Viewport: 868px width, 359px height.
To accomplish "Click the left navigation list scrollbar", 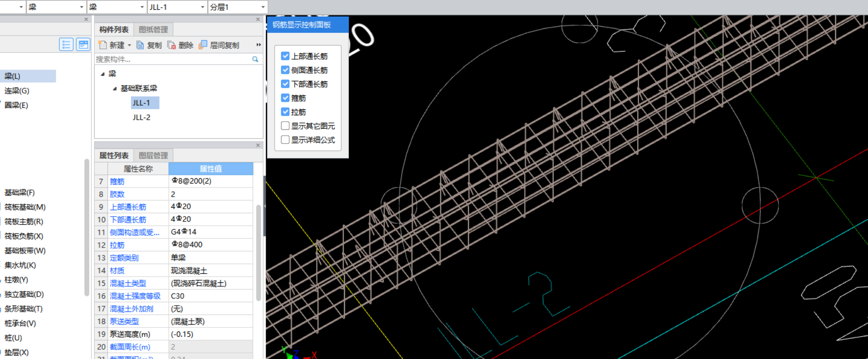I will coord(87,228).
